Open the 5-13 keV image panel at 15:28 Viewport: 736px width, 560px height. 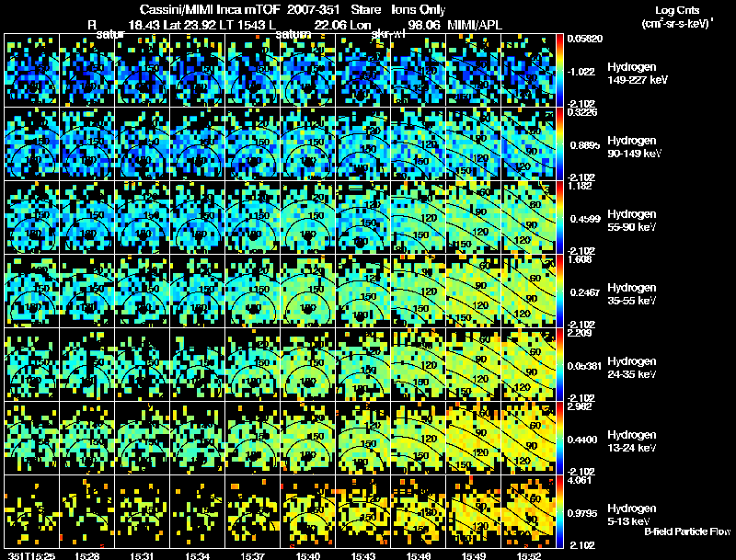(86, 511)
